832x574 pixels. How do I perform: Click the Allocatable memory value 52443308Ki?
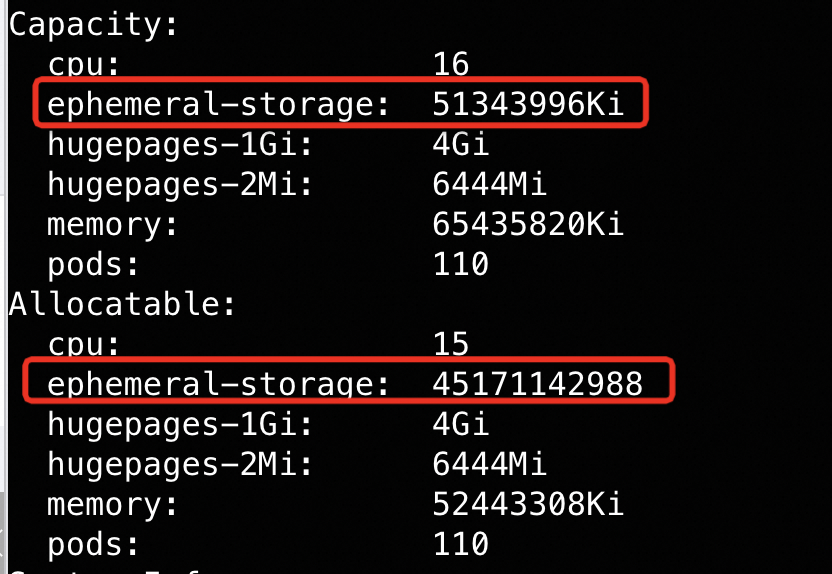tap(528, 503)
